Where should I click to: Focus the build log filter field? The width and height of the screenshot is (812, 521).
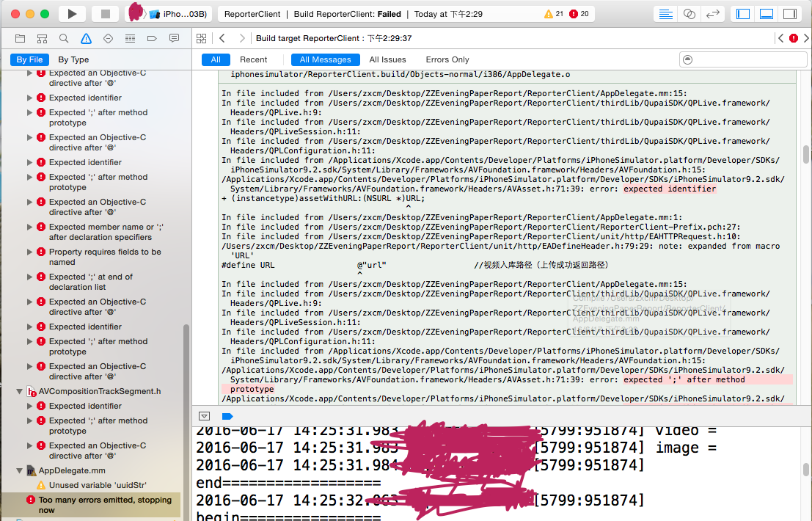click(743, 59)
